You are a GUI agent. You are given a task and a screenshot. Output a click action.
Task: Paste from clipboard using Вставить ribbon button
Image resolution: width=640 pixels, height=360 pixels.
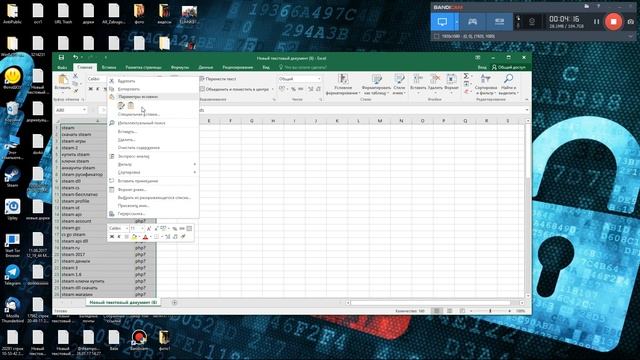[62, 83]
